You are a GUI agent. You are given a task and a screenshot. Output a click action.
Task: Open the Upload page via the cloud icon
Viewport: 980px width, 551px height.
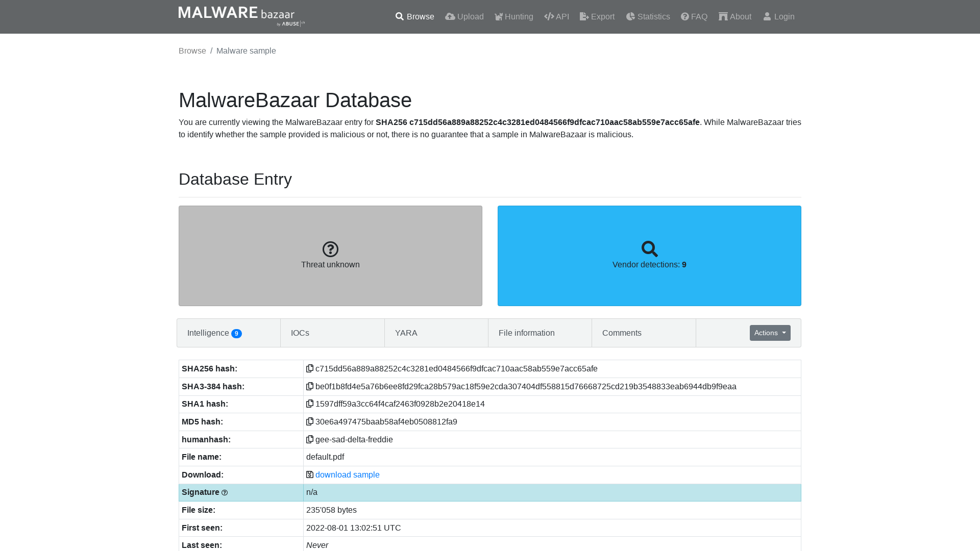click(x=450, y=16)
